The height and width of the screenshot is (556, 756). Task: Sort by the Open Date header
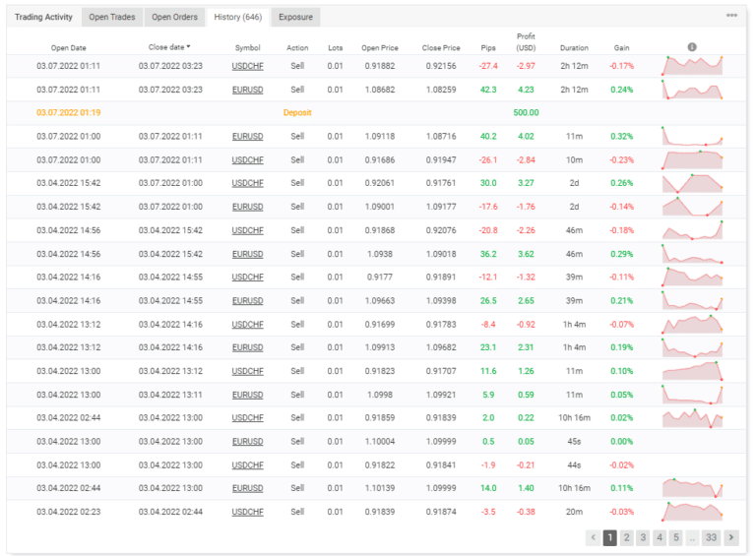(69, 47)
